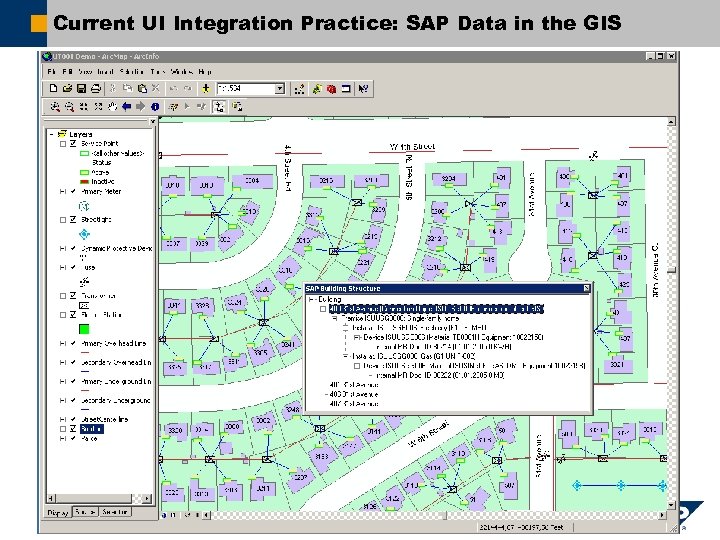Open the File menu
This screenshot has width=720, height=540.
click(52, 72)
